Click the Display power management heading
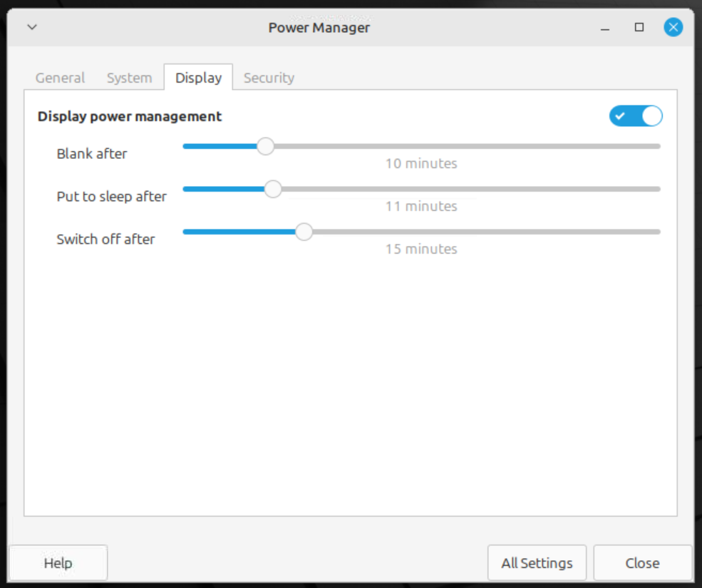Viewport: 702px width, 588px height. click(x=130, y=116)
